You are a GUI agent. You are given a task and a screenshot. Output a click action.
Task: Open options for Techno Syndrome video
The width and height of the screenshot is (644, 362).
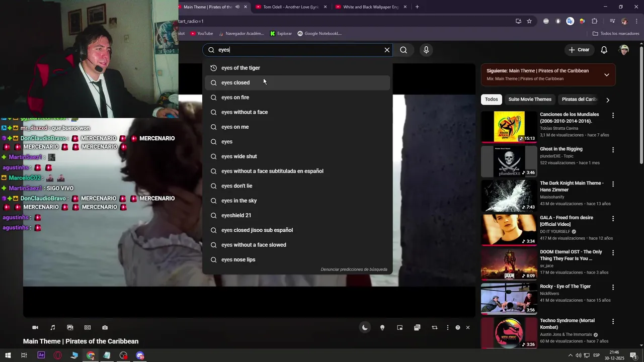613,321
